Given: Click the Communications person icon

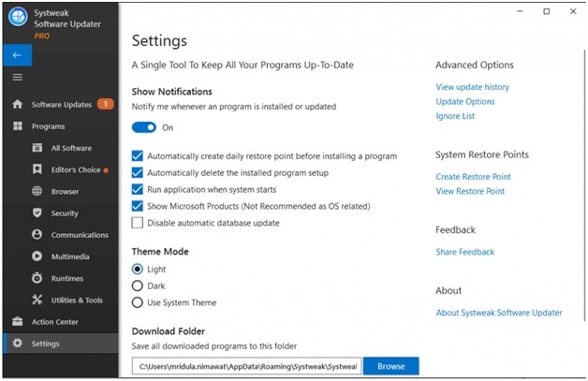Looking at the screenshot, I should [x=37, y=235].
